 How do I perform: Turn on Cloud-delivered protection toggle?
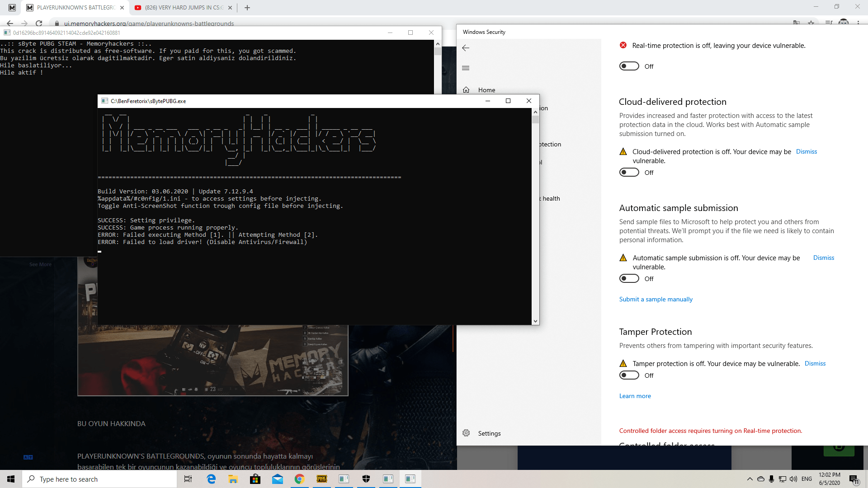pyautogui.click(x=629, y=173)
